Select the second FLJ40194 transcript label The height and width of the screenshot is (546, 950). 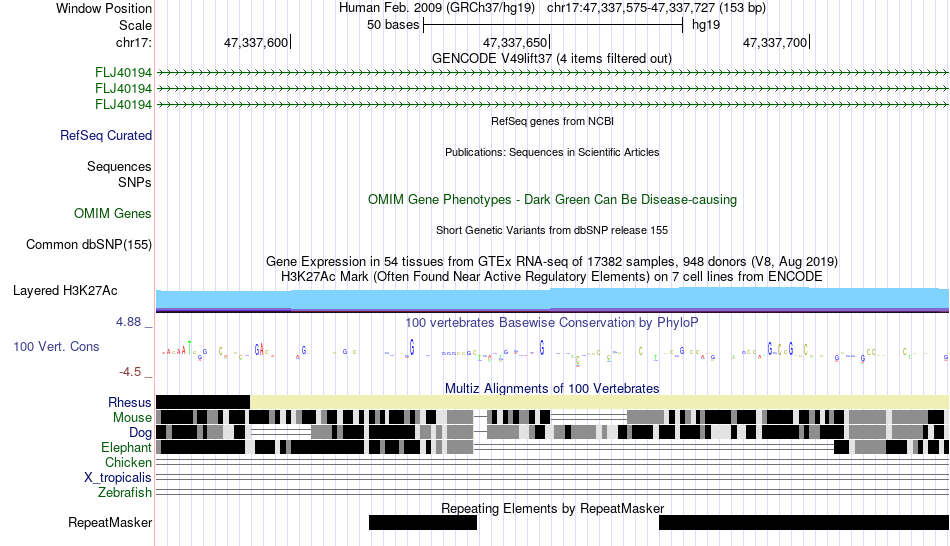123,88
